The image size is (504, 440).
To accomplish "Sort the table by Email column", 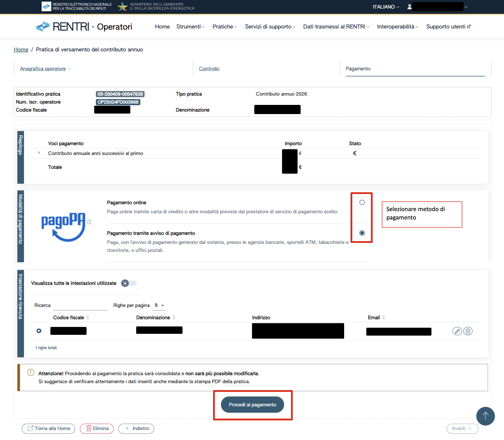I will click(384, 318).
